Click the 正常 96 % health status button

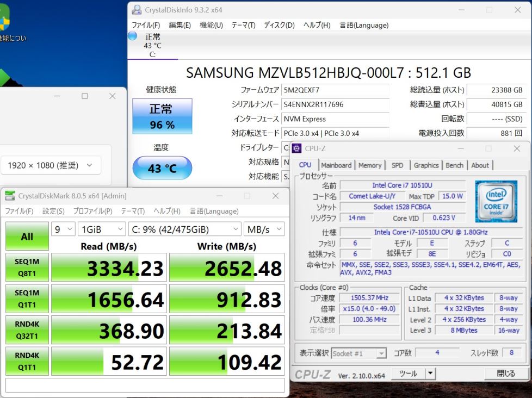point(162,116)
